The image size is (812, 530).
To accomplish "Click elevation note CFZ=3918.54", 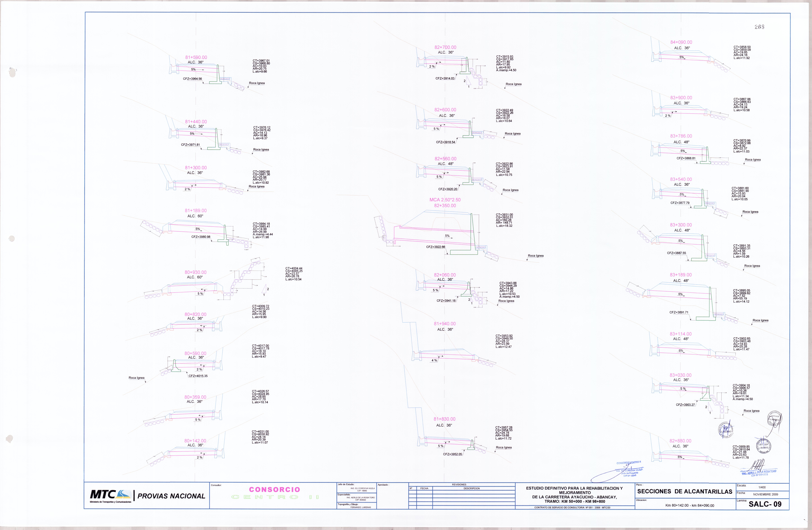I will 446,142.
